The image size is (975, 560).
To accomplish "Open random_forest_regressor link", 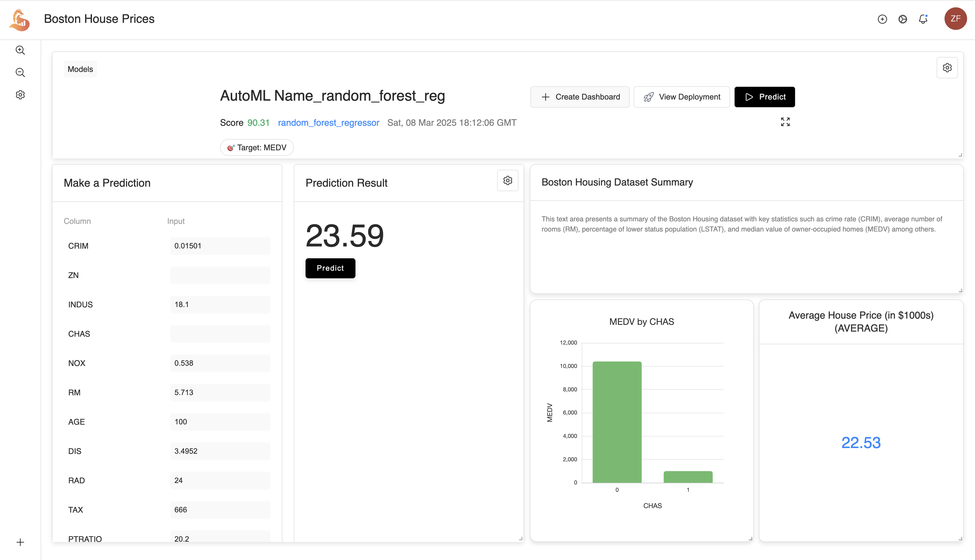I will tap(329, 123).
